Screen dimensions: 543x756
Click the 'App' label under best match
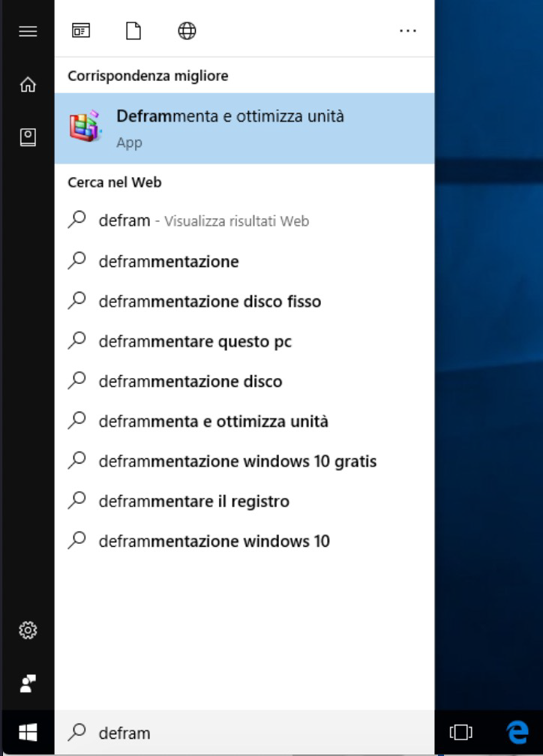point(129,142)
